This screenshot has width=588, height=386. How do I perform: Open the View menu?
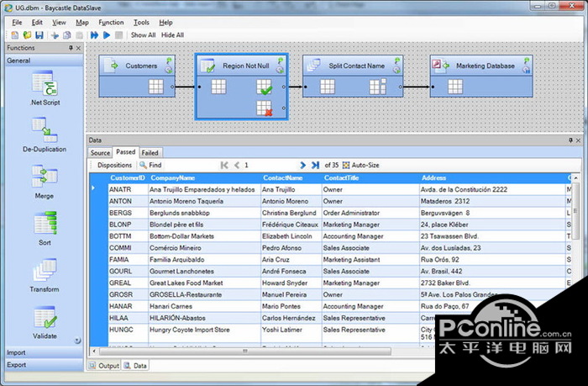tap(59, 23)
